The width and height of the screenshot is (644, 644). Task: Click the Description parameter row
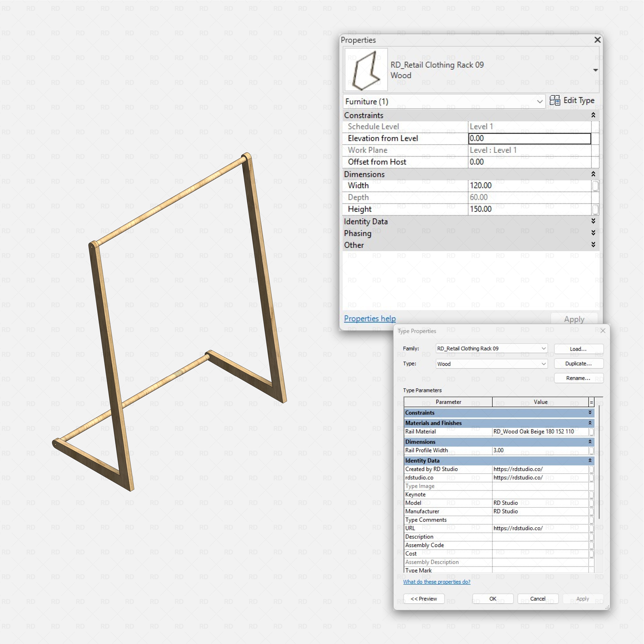(499, 537)
